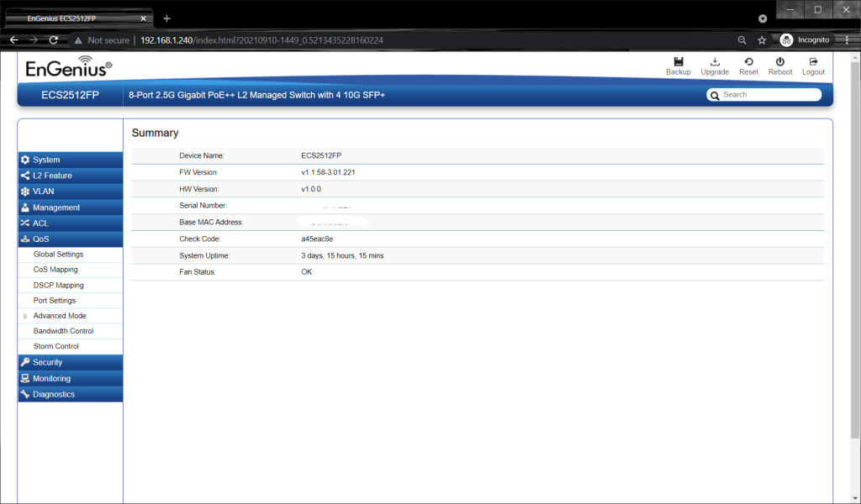Screen dimensions: 861x504
Task: Click the Diagnostics wrench icon
Action: click(x=25, y=394)
